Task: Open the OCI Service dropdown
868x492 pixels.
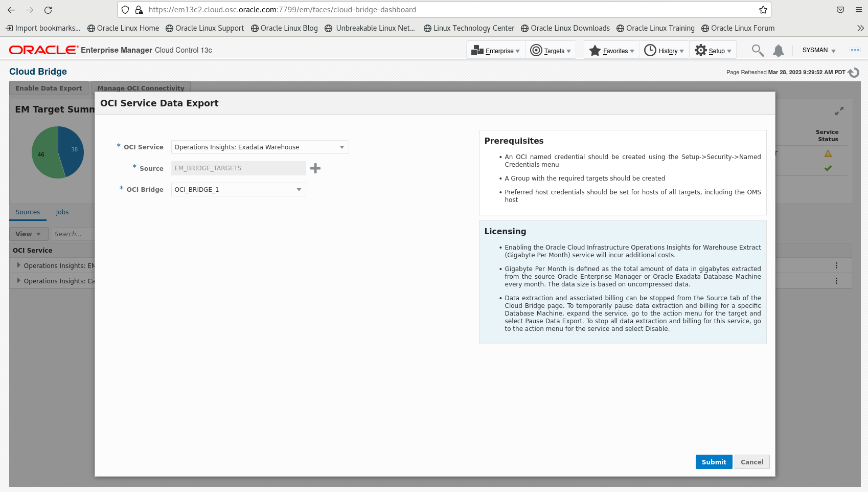Action: [x=260, y=147]
